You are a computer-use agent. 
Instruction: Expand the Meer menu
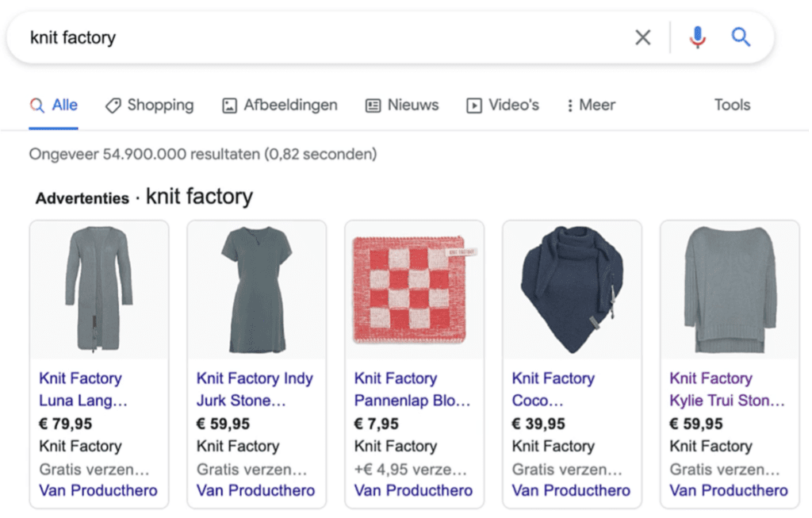[591, 106]
